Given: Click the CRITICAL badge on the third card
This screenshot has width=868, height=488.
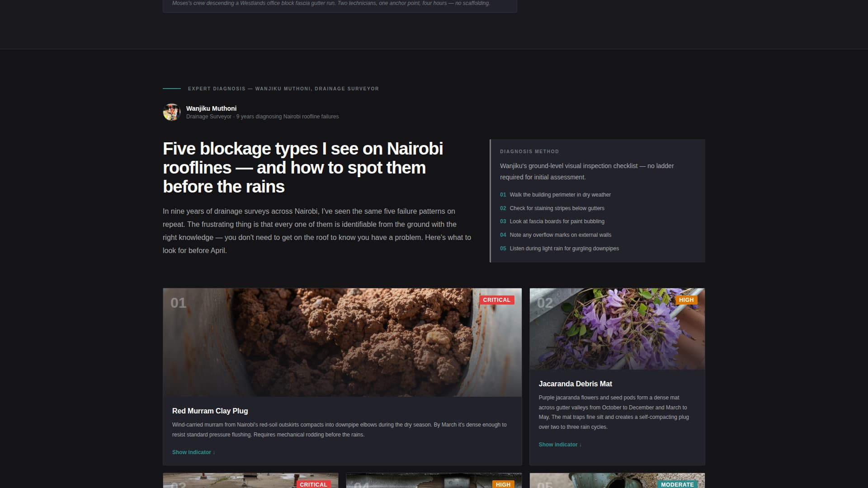Looking at the screenshot, I should click(x=313, y=484).
